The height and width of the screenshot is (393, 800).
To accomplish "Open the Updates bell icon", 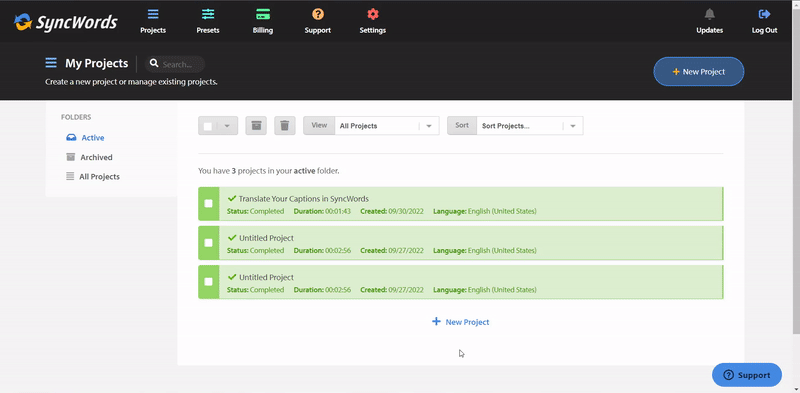I will click(710, 14).
